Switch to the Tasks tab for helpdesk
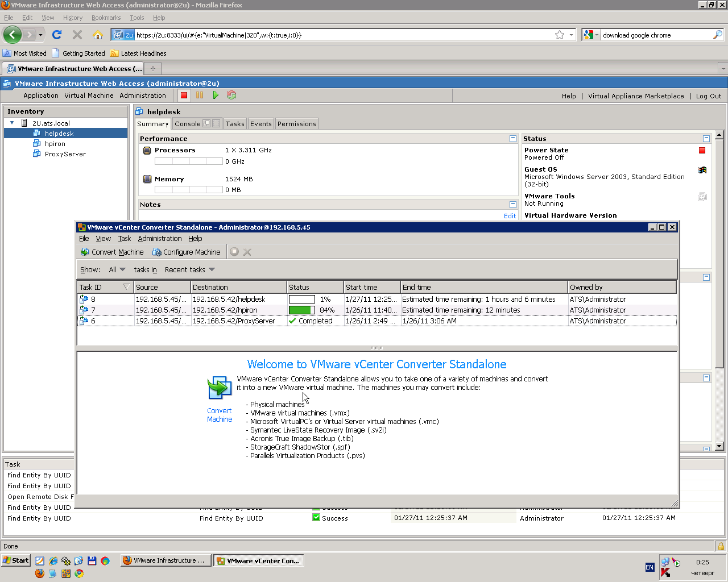This screenshot has height=582, width=728. pyautogui.click(x=235, y=124)
